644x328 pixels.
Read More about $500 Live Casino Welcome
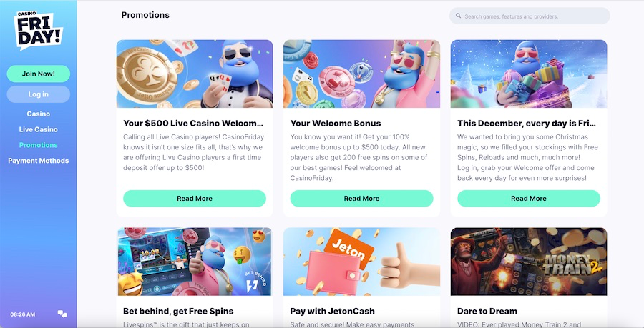click(195, 199)
